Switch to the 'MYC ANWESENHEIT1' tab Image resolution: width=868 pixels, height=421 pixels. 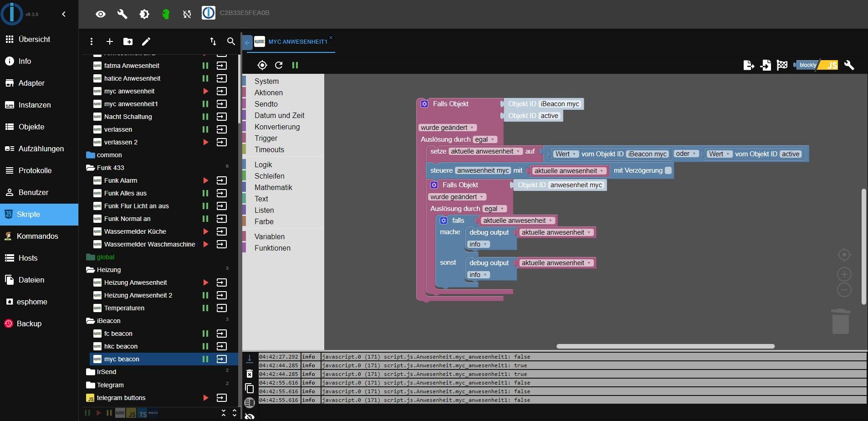point(297,41)
